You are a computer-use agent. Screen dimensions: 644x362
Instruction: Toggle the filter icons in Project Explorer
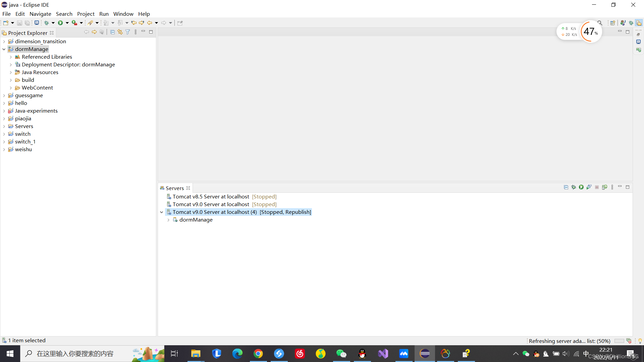click(128, 32)
